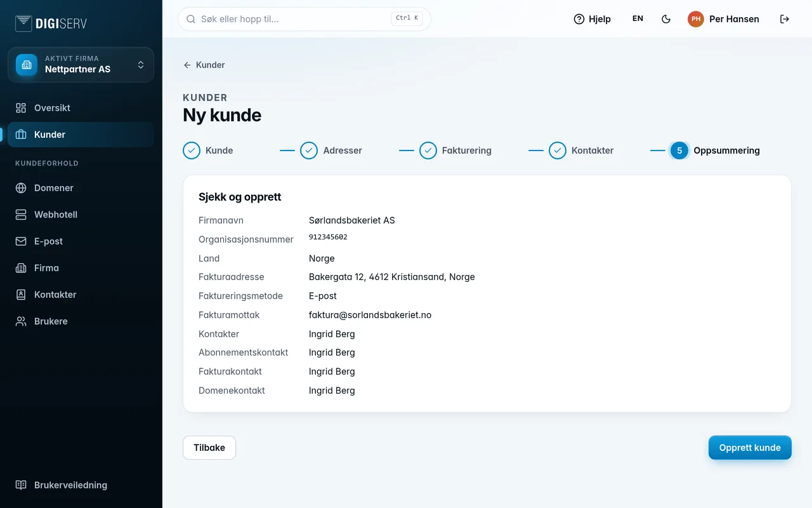Click the PH avatar circle
Screen dimensions: 812x508
696,19
